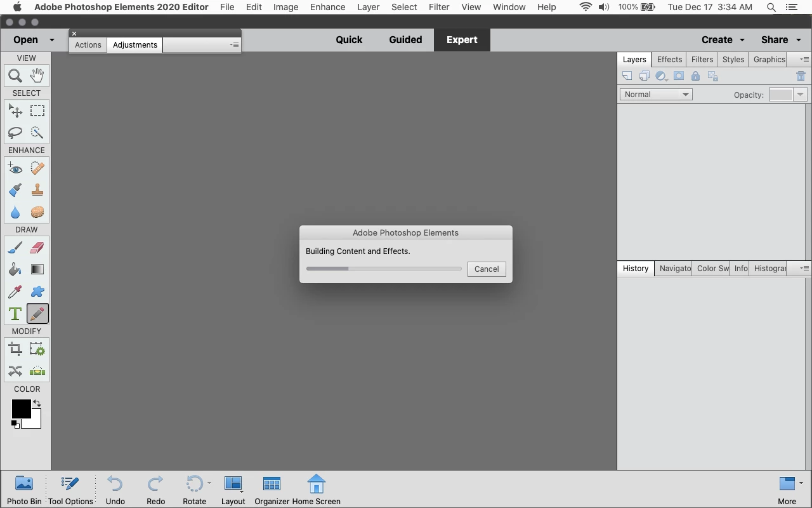Click the create new layer icon
Viewport: 812px width, 508px height.
(x=627, y=76)
